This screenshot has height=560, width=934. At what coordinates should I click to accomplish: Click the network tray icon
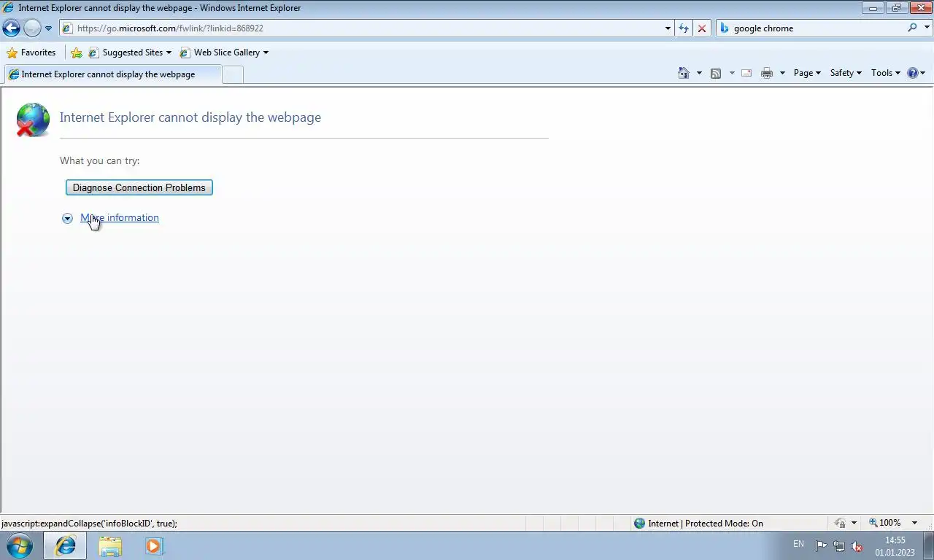coord(839,546)
